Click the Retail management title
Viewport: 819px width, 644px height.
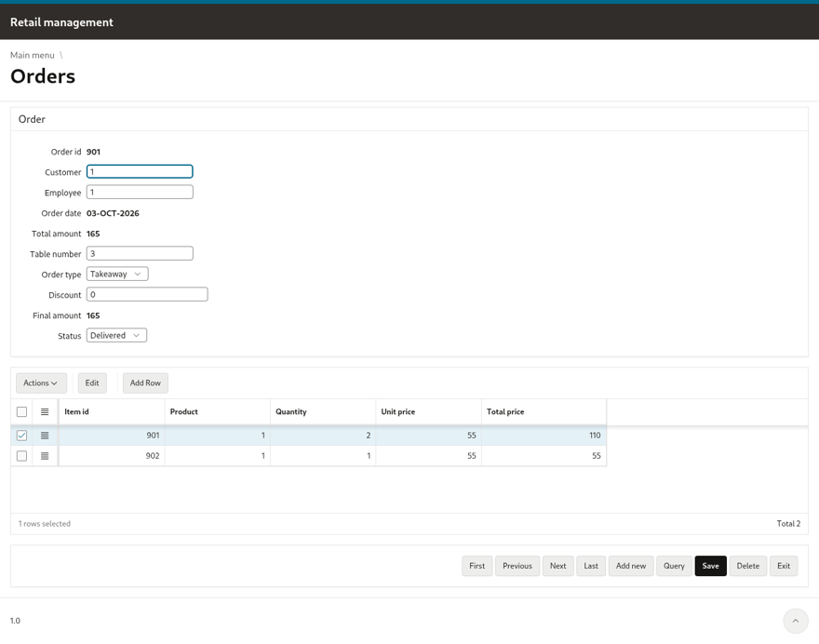tap(61, 22)
